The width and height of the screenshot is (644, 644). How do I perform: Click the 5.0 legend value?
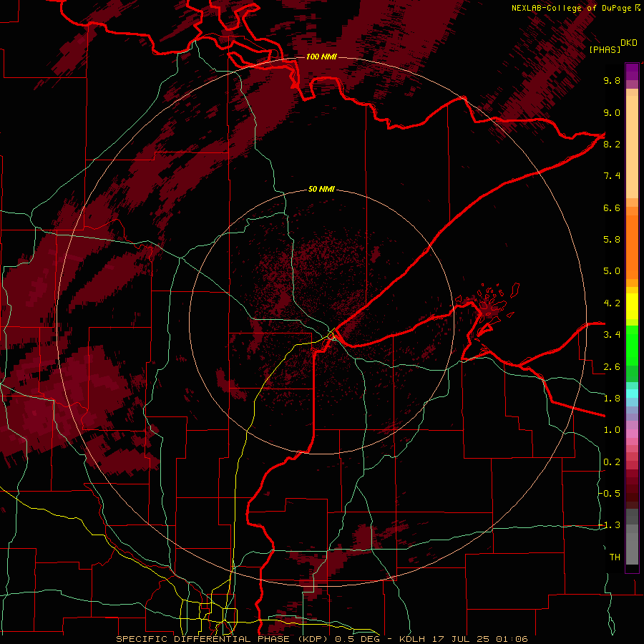coord(612,271)
